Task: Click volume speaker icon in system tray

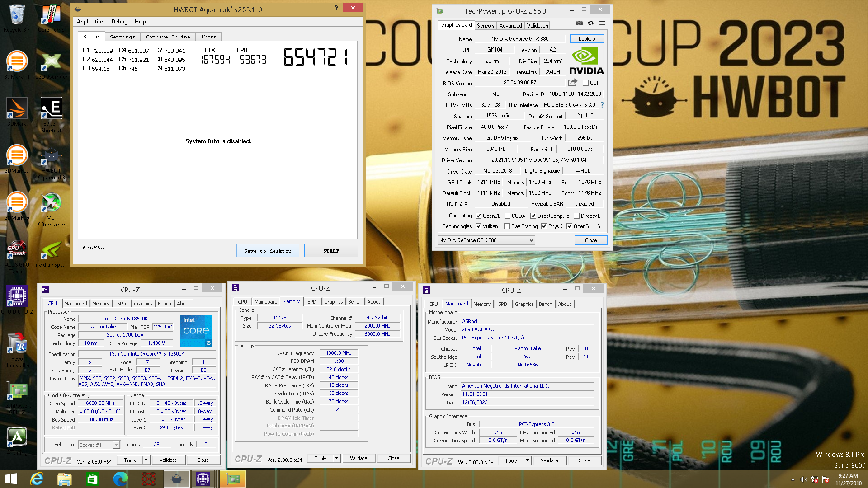Action: click(803, 479)
